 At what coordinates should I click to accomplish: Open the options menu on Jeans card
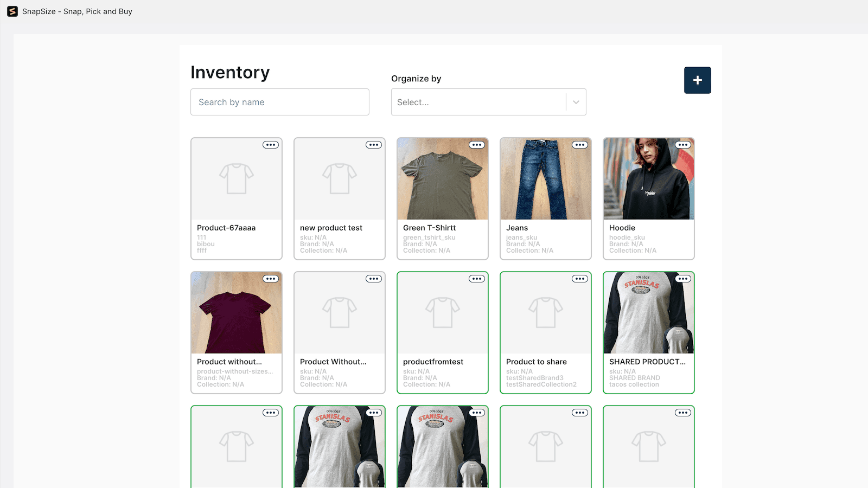580,145
